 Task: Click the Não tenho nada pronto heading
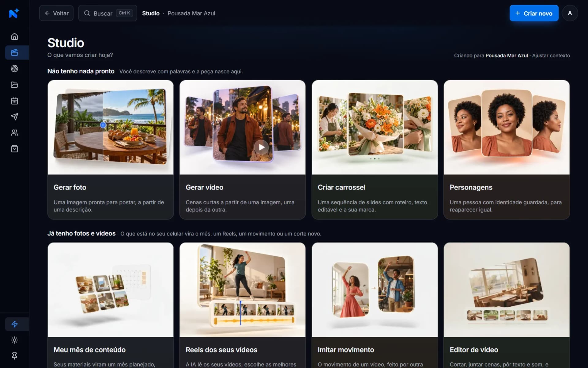point(81,71)
